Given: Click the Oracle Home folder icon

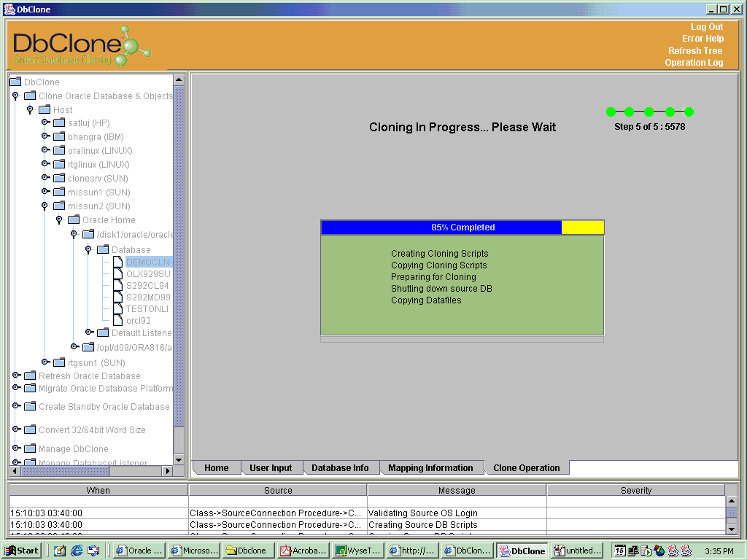Looking at the screenshot, I should coord(74,219).
